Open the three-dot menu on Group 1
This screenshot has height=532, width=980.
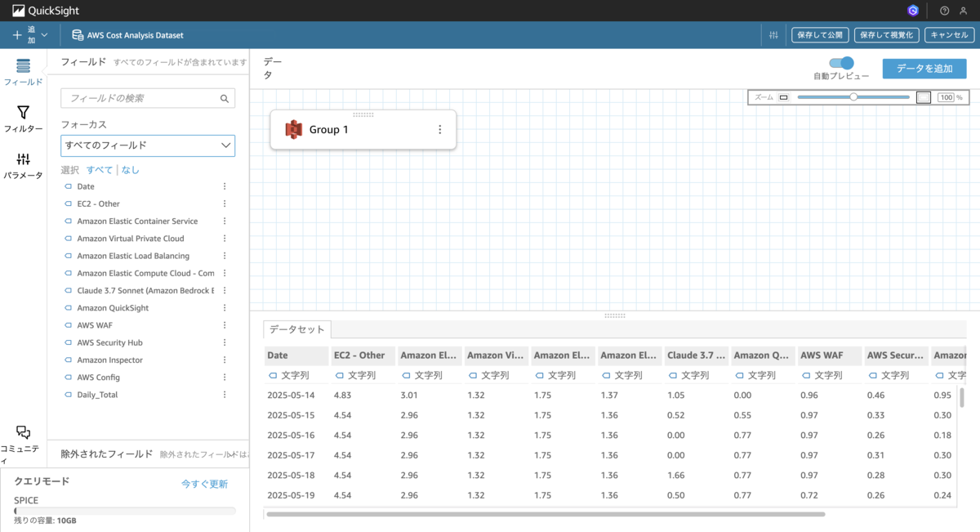pos(440,129)
